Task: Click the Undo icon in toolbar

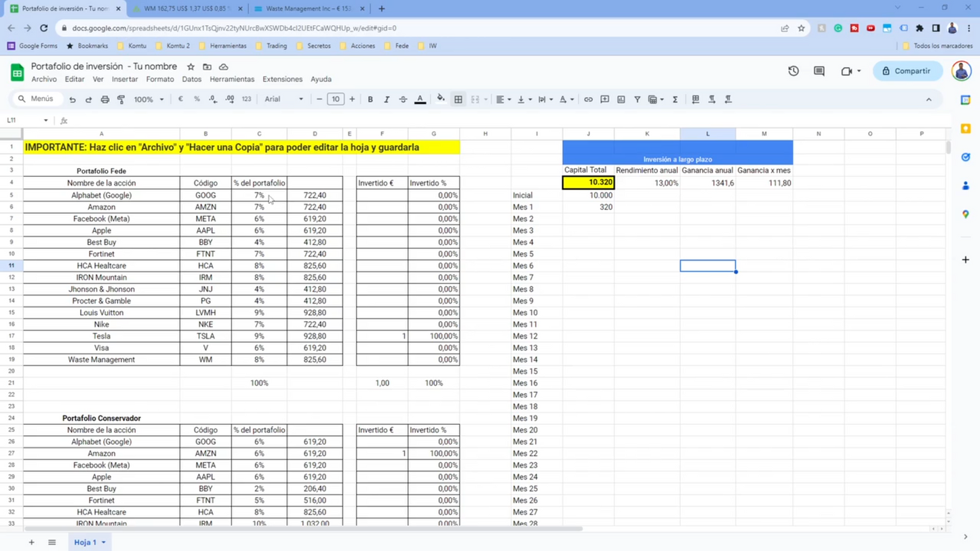Action: [x=73, y=100]
